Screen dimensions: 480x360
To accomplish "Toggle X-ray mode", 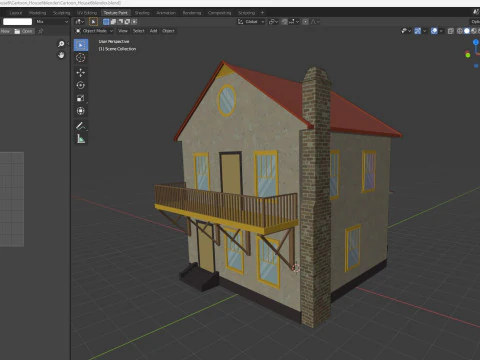I will click(451, 31).
